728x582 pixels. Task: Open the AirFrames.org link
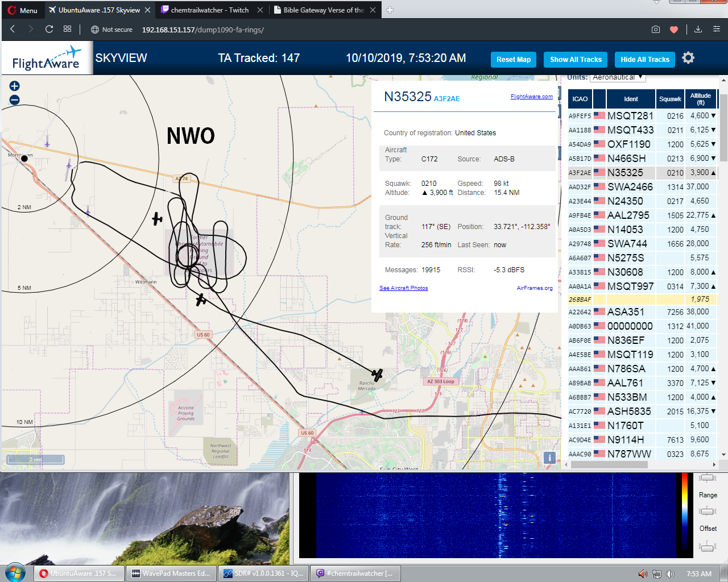click(535, 288)
